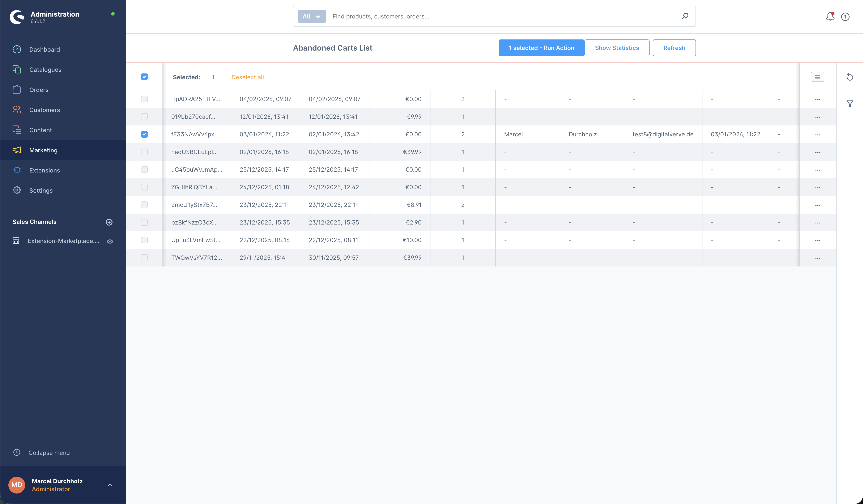
Task: Go to the Settings menu
Action: 41,190
